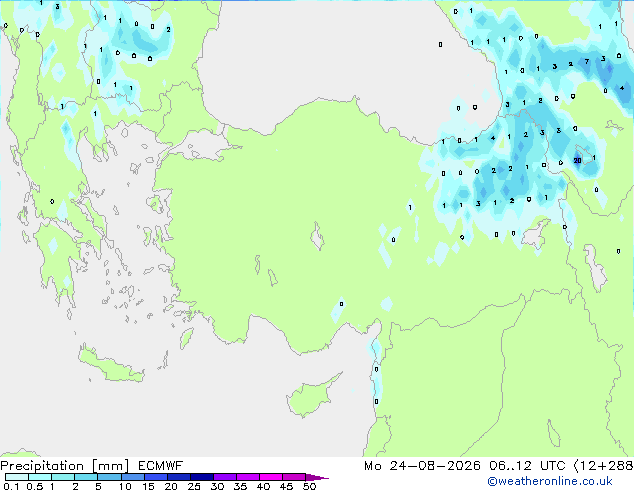The image size is (634, 490).
Task: Select the 30–35 mm purple legend swatch
Action: pos(225,477)
